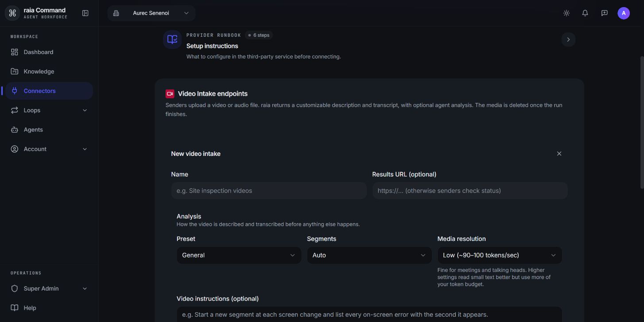Screen dimensions: 644x322
Task: Click the Loops repeat icon
Action: coord(15,110)
